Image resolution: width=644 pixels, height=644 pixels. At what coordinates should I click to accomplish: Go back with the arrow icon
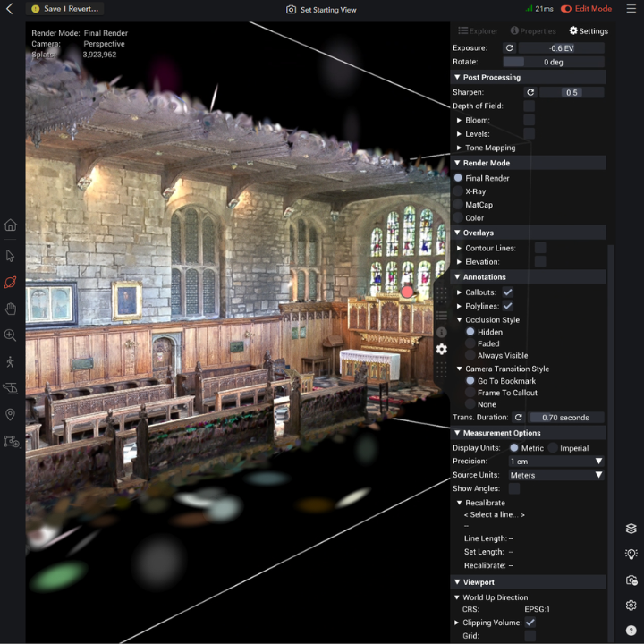(10, 9)
